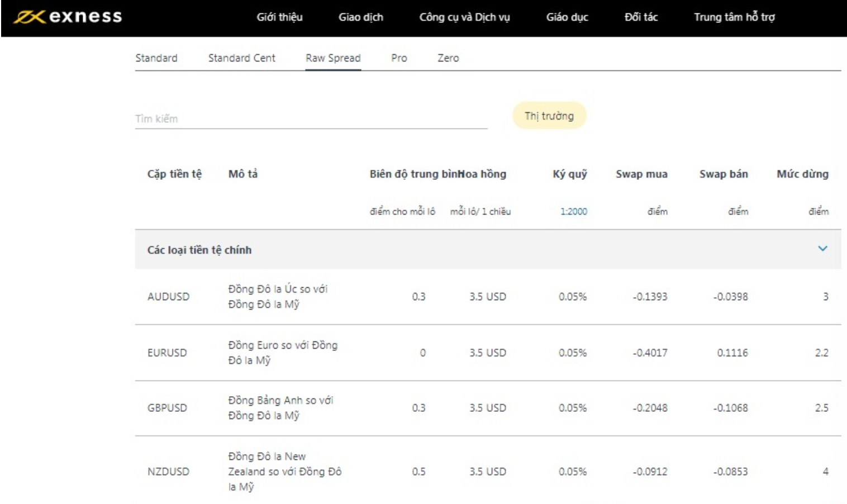Click the Ký quỹ column header

pos(570,174)
